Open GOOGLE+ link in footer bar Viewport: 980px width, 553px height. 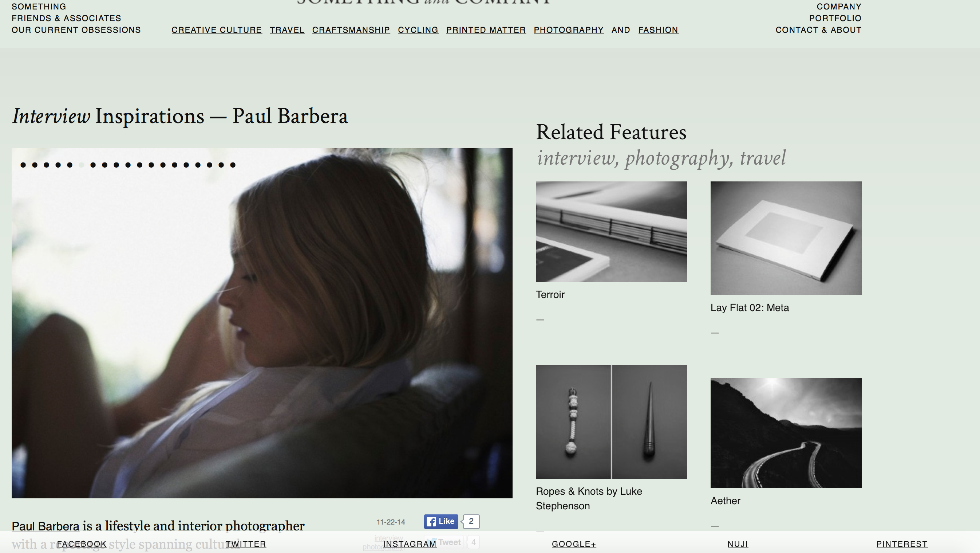(x=574, y=544)
